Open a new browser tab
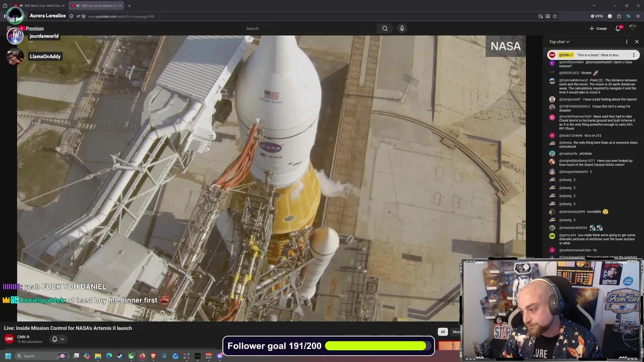644x362 pixels. [x=129, y=6]
